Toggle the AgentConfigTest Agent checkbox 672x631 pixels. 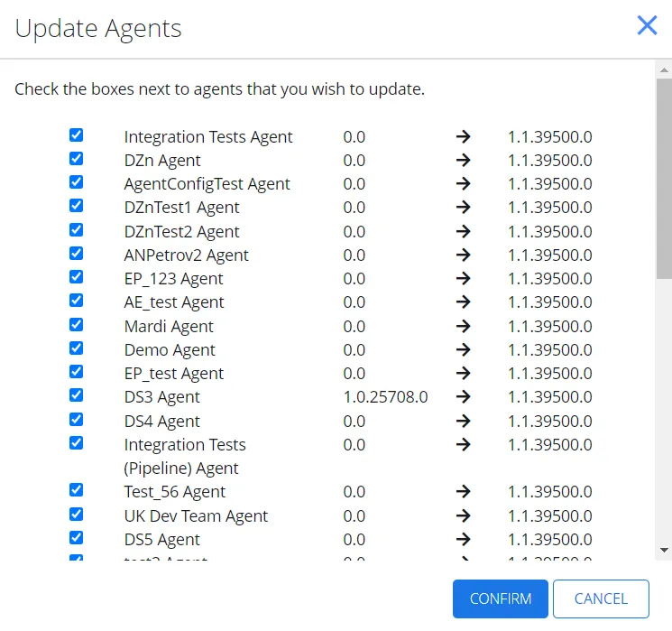click(x=77, y=182)
